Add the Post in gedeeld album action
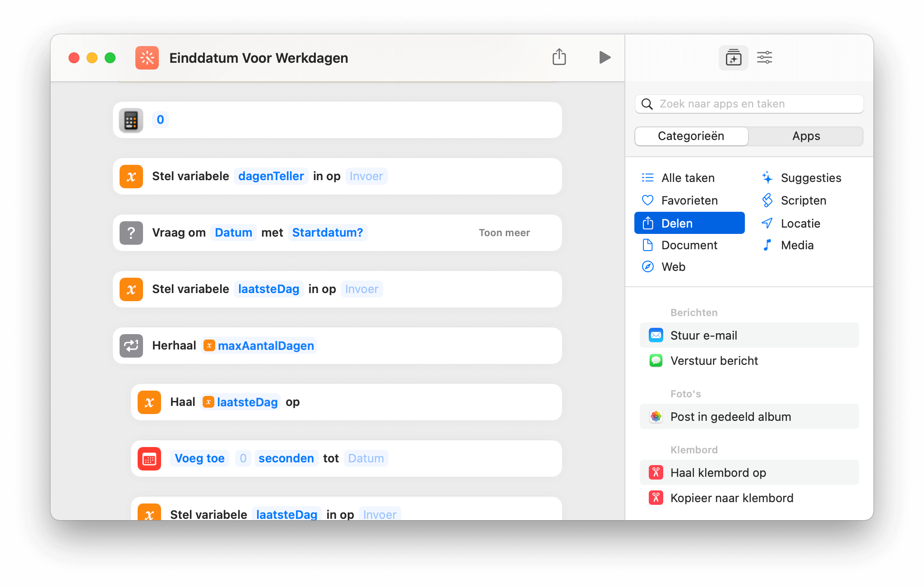This screenshot has width=924, height=587. tap(749, 417)
